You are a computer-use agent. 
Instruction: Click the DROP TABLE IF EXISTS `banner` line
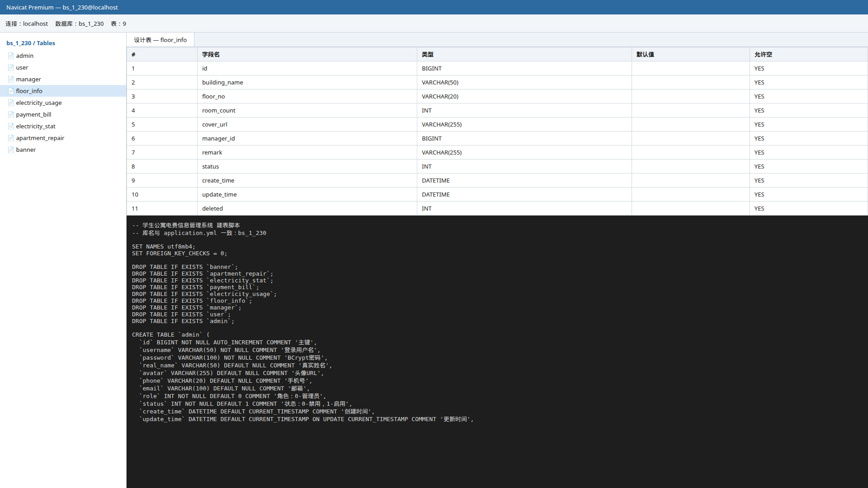tap(185, 267)
